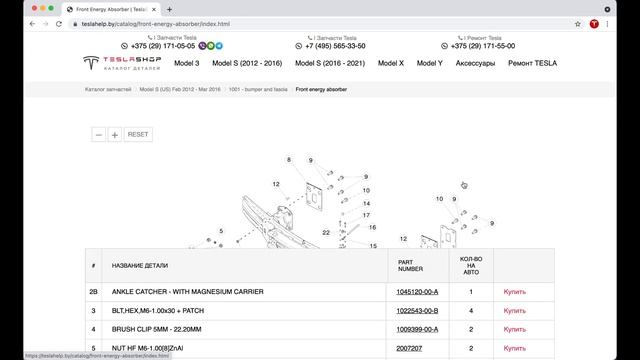Image resolution: width=640 pixels, height=360 pixels.
Task: Buy the BLT,HEX,M6 bolt via Купить
Action: click(514, 311)
